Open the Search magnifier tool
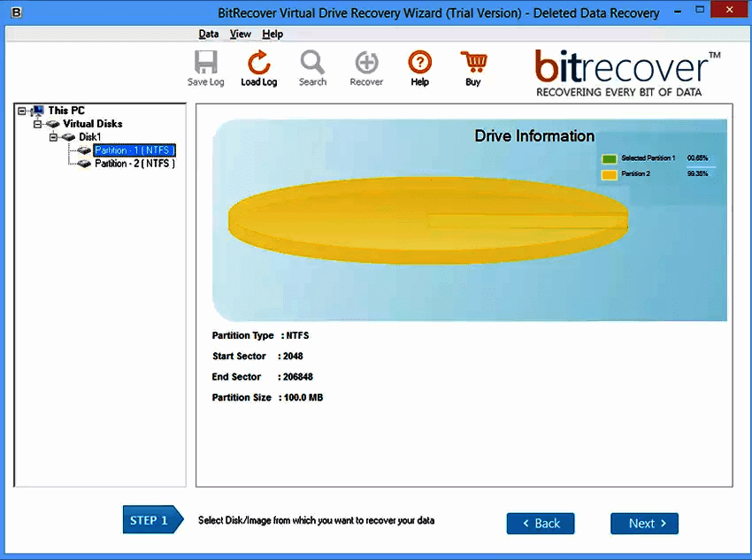Image resolution: width=752 pixels, height=560 pixels. 312,63
